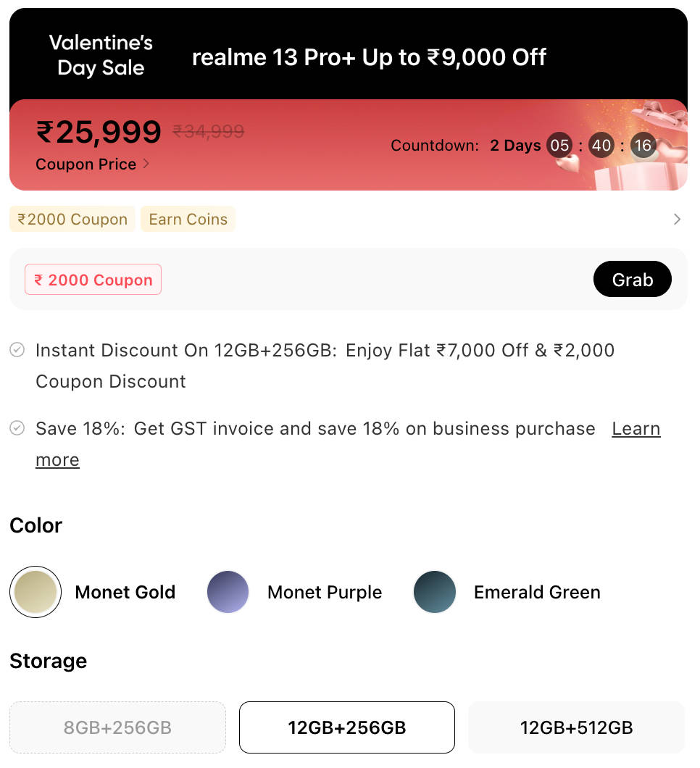Select the Monet Gold color swatch
This screenshot has height=768, width=700.
(x=36, y=592)
